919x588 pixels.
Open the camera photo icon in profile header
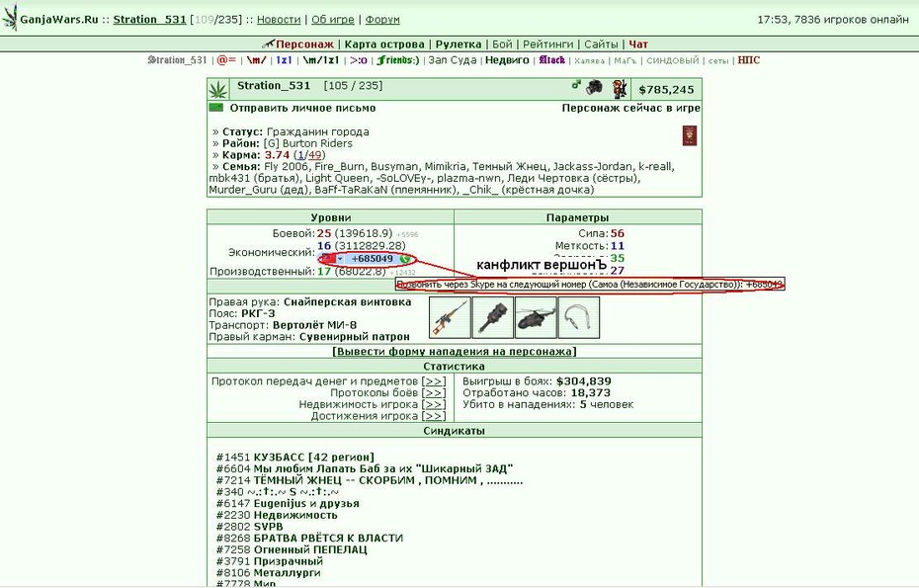[x=594, y=87]
